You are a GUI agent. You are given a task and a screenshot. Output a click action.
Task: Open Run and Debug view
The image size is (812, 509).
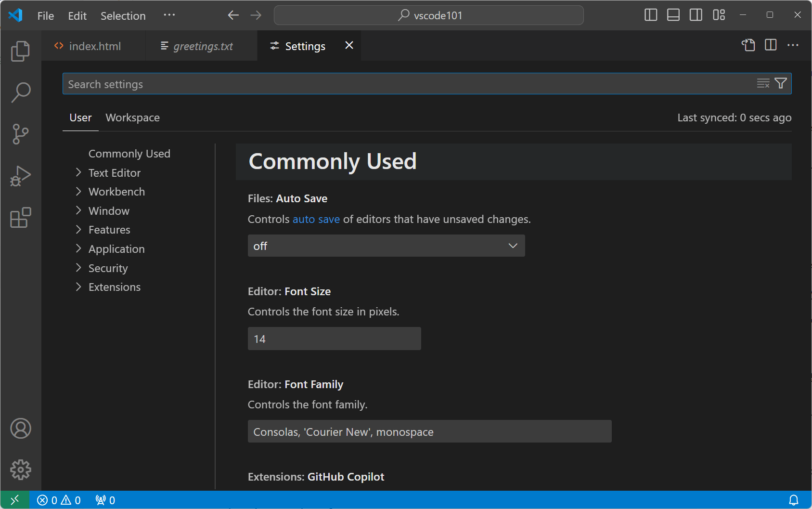(20, 176)
